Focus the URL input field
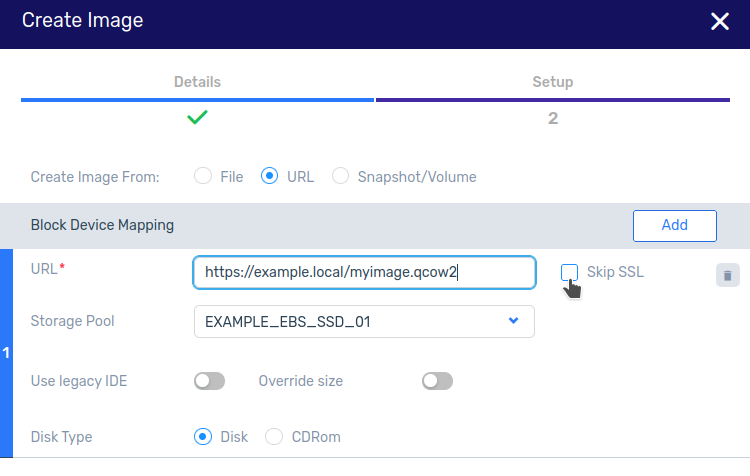The image size is (750, 476). (x=364, y=272)
